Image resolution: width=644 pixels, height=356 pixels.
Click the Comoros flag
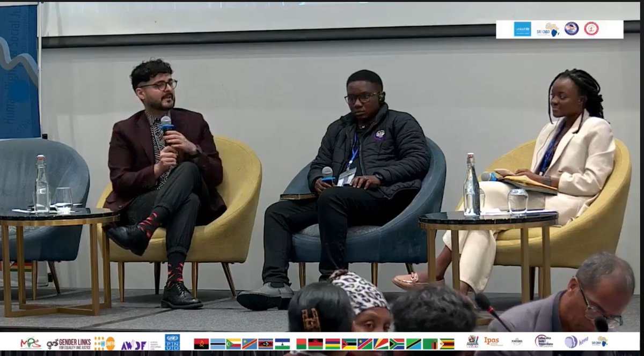pyautogui.click(x=233, y=344)
